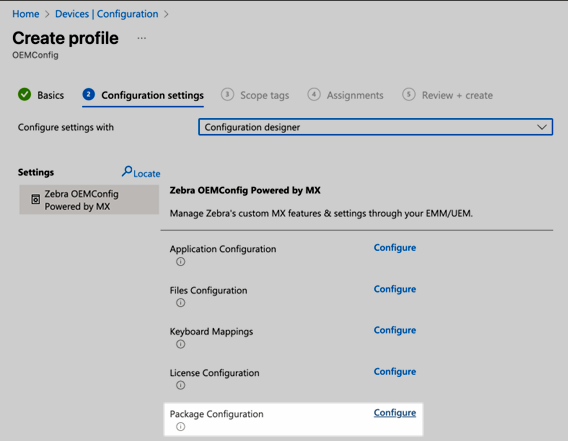Configure License Configuration
568x441 pixels.
pyautogui.click(x=395, y=371)
